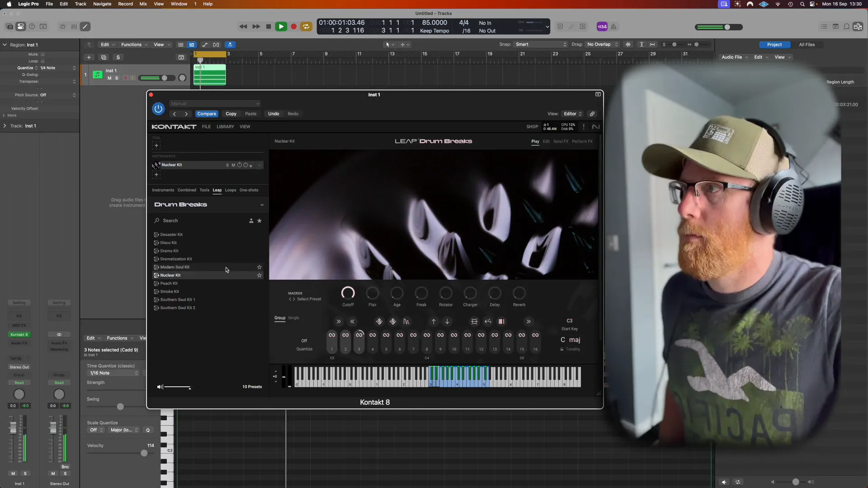The width and height of the screenshot is (868, 488).
Task: Click the Rewind transport button
Action: pyautogui.click(x=243, y=27)
